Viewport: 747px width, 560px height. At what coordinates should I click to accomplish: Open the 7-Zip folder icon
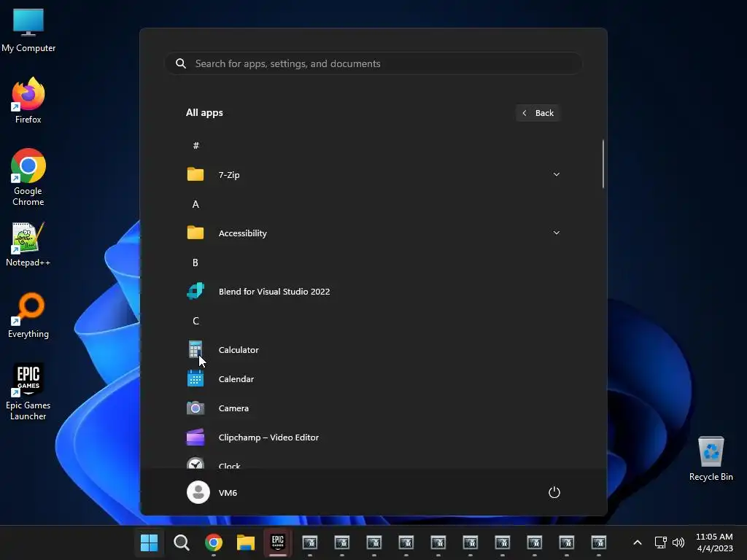[196, 174]
